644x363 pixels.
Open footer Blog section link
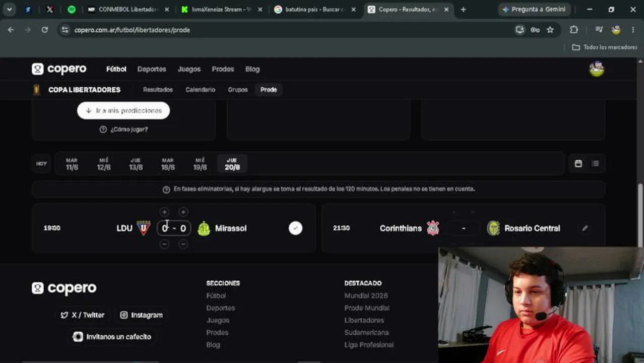[x=213, y=345]
